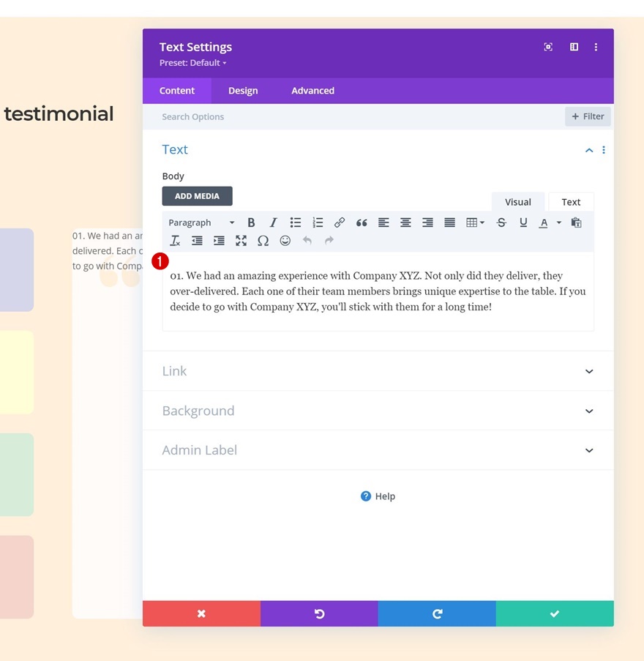This screenshot has height=661, width=644.
Task: Focus the Search Options field
Action: click(354, 117)
